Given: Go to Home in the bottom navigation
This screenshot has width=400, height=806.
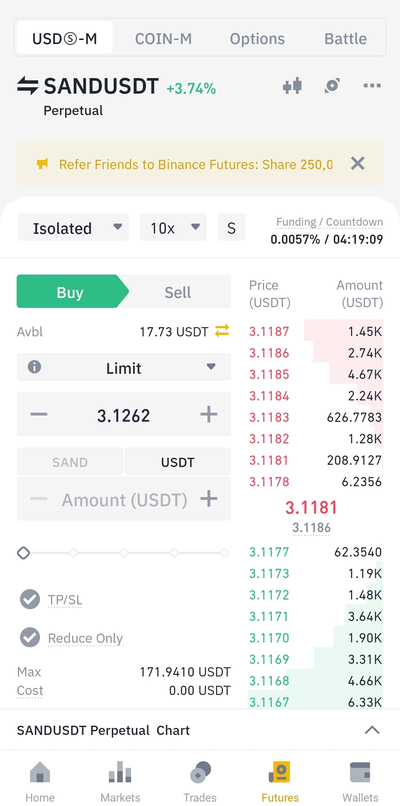Looking at the screenshot, I should click(x=40, y=781).
